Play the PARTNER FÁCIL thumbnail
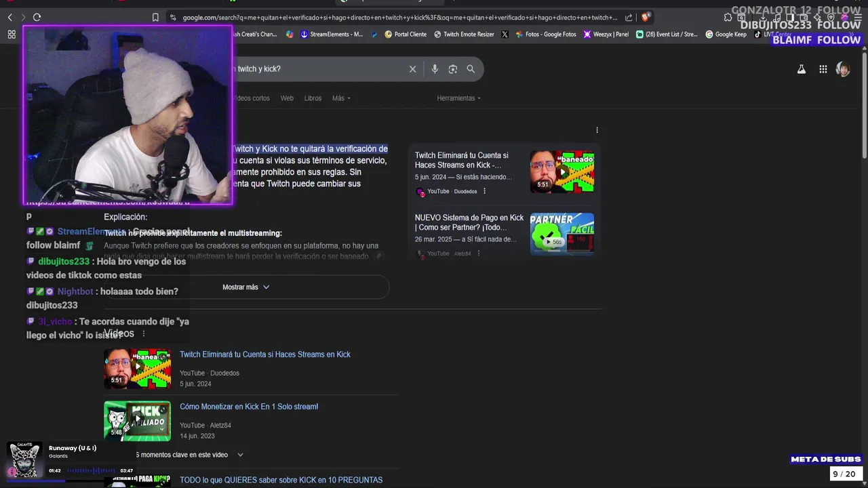Viewport: 868px width, 488px height. (x=562, y=234)
